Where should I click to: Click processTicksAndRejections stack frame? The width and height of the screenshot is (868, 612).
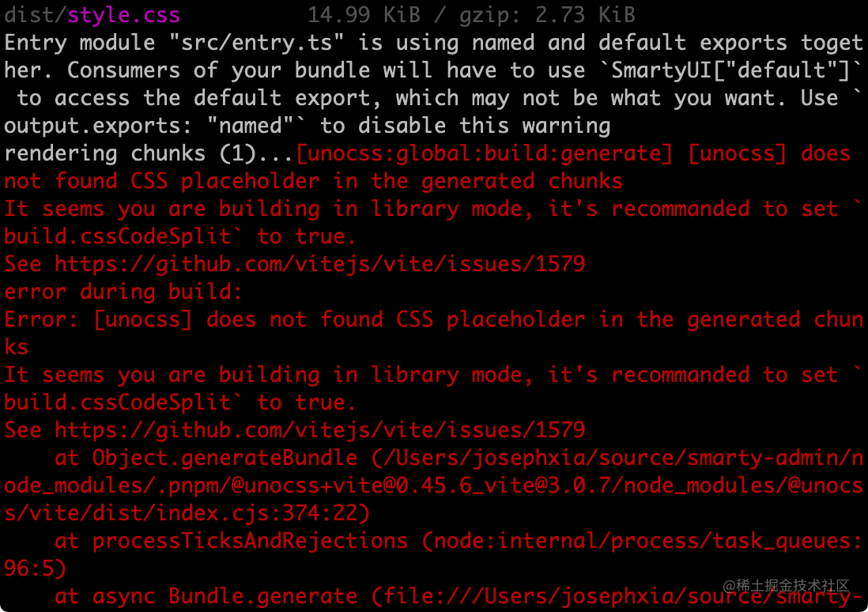coord(250,541)
